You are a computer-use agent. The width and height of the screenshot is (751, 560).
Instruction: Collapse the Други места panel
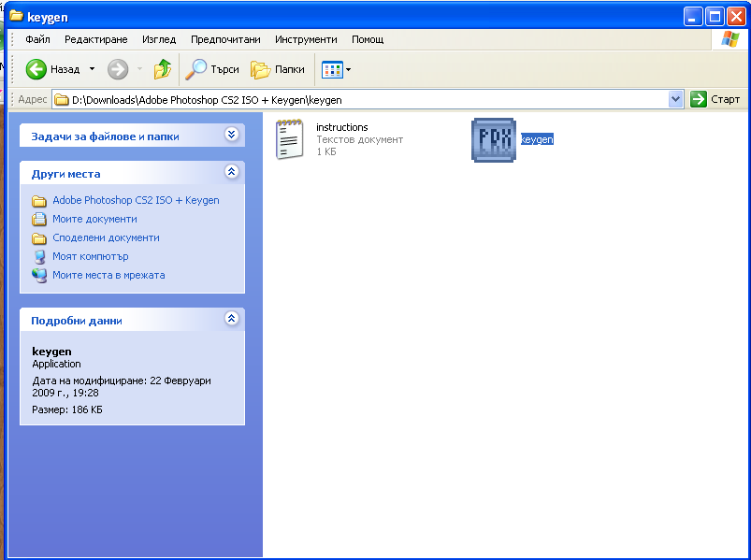[232, 171]
